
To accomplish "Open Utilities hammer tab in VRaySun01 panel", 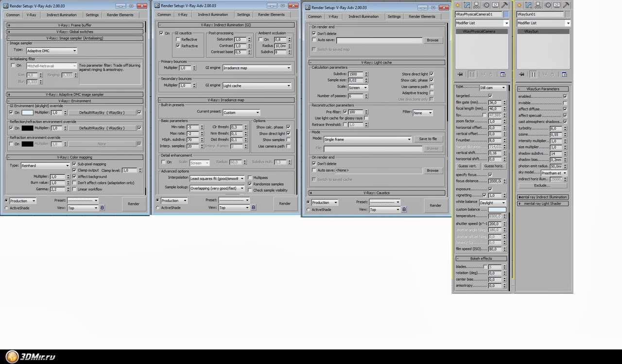I will tap(567, 5).
